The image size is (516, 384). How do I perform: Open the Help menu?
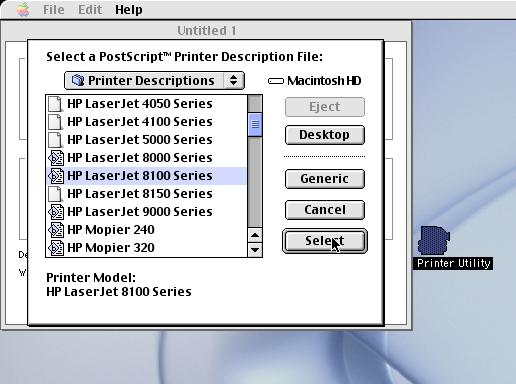pos(129,10)
